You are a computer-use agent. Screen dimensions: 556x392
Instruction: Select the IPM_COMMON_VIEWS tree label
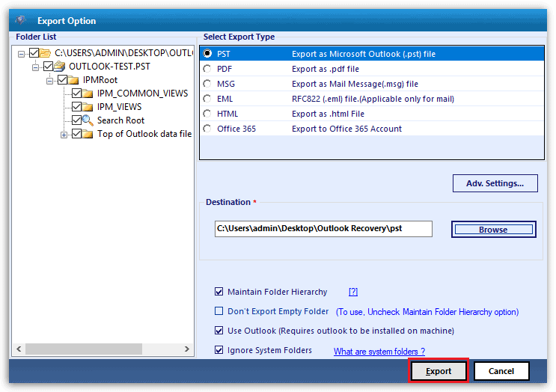142,94
